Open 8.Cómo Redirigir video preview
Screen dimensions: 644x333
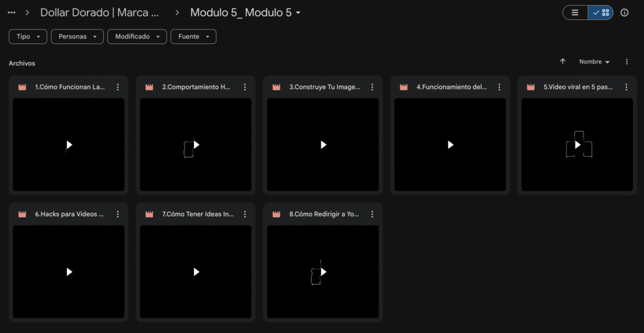323,272
